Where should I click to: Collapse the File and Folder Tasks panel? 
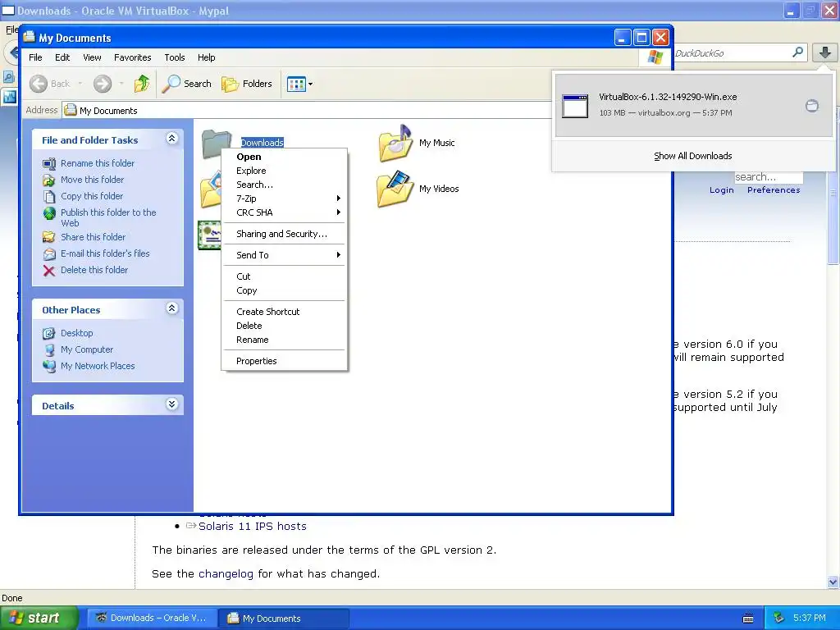[x=171, y=139]
